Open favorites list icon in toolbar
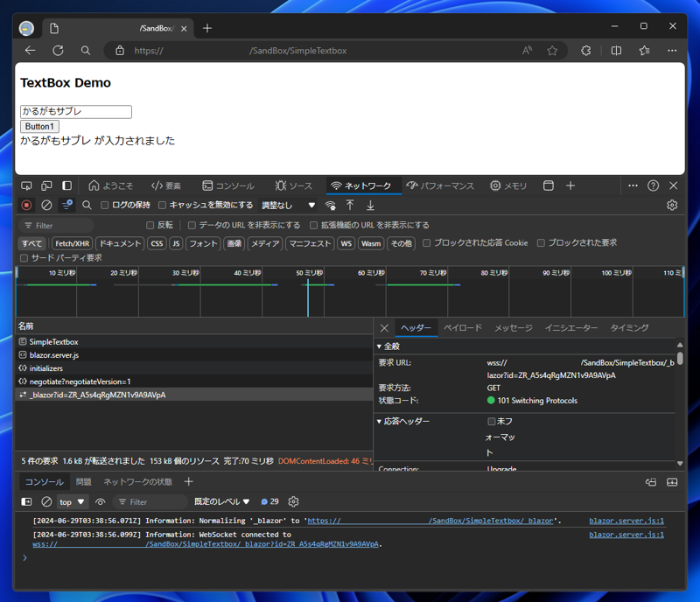Viewport: 700px width, 602px height. [644, 51]
